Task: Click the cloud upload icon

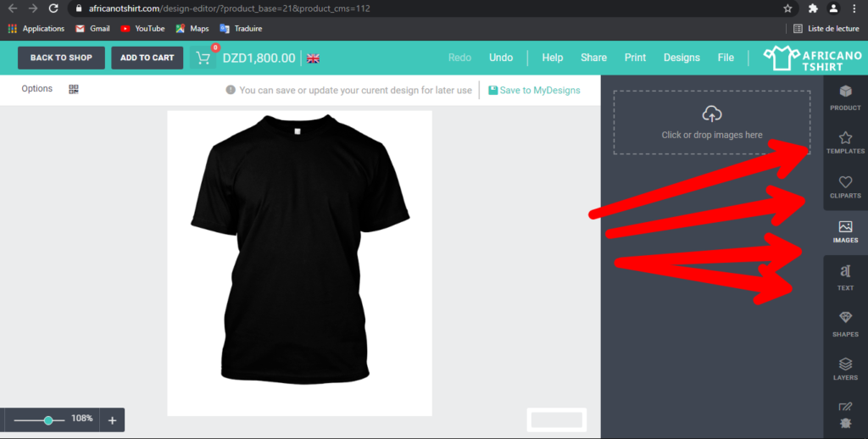Action: (x=712, y=114)
